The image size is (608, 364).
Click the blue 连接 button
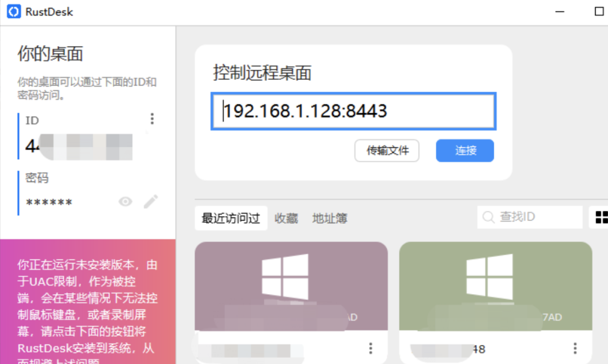(x=465, y=150)
